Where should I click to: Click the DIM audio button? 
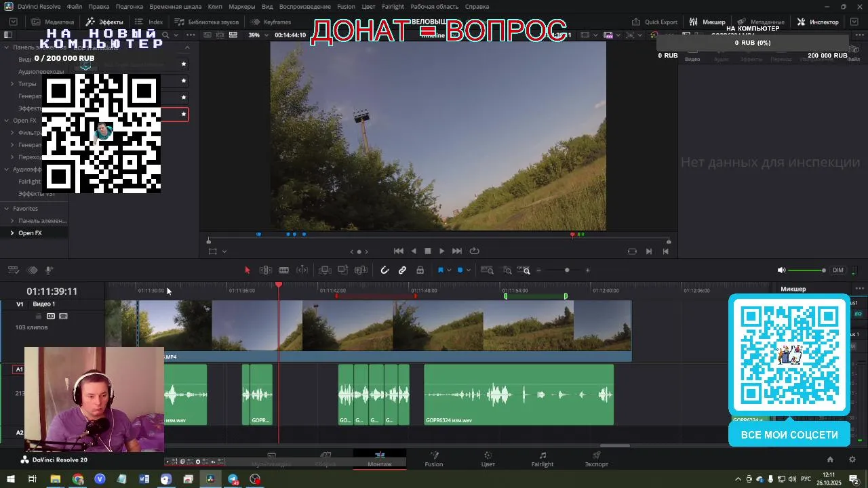coord(838,270)
